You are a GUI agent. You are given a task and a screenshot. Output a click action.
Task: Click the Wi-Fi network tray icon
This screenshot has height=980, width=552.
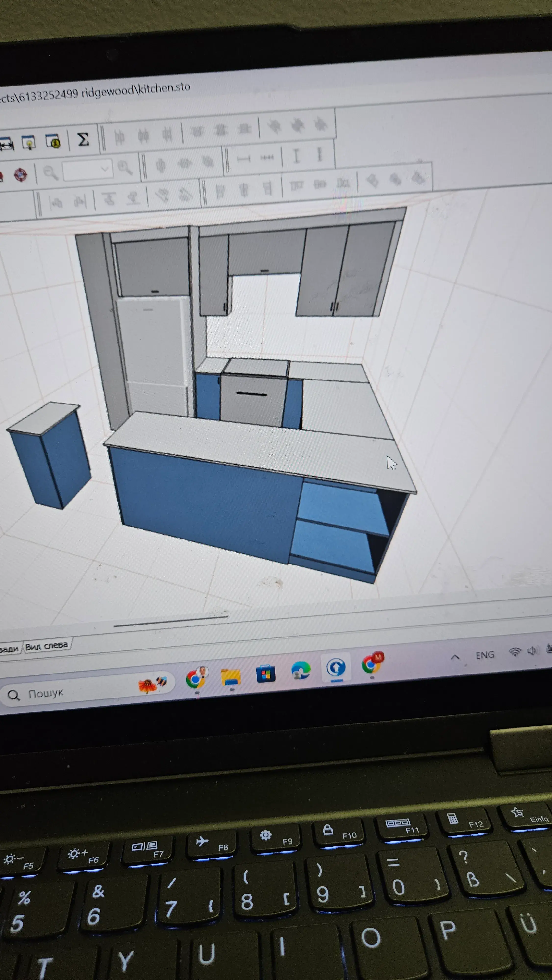[515, 652]
